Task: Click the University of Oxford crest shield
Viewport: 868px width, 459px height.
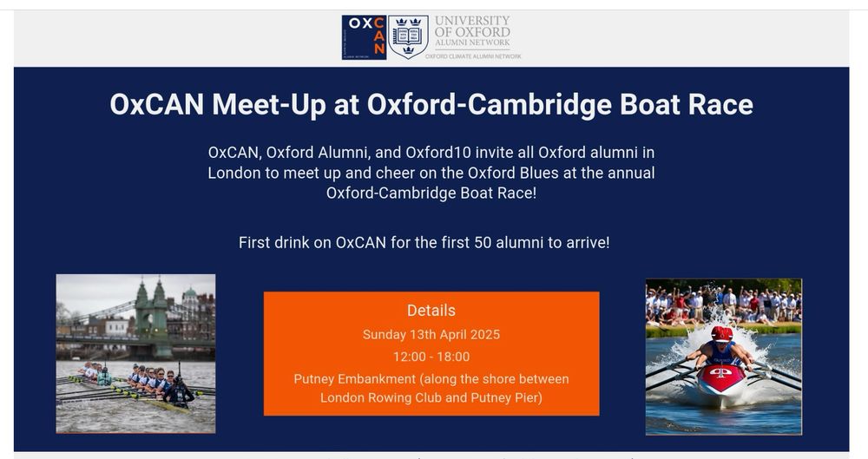Action: pyautogui.click(x=408, y=37)
